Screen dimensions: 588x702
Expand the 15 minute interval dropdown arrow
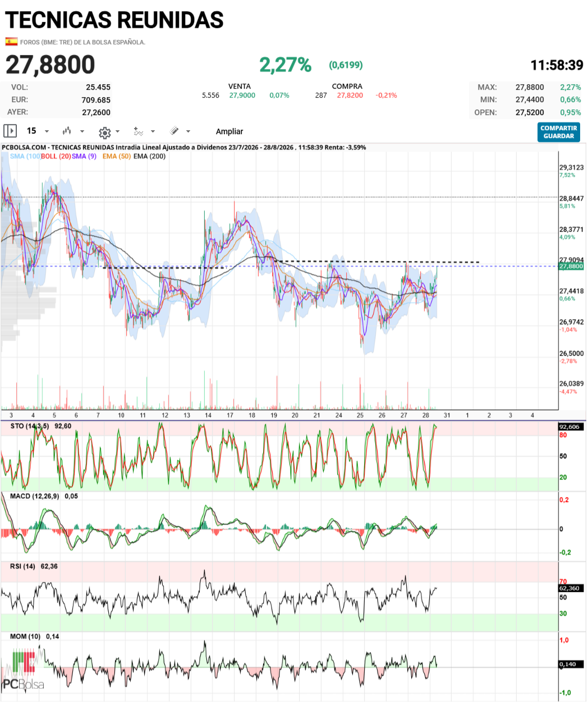(x=47, y=131)
